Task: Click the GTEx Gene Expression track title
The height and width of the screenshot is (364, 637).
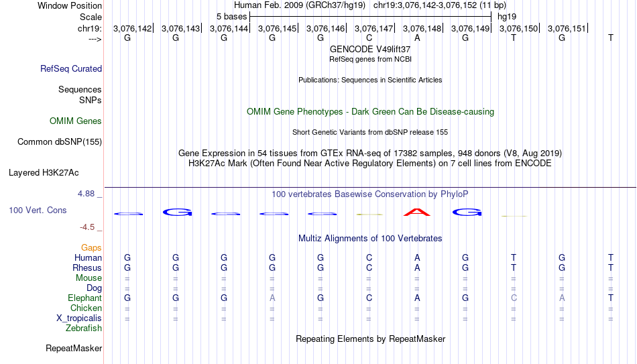Action: click(x=370, y=153)
